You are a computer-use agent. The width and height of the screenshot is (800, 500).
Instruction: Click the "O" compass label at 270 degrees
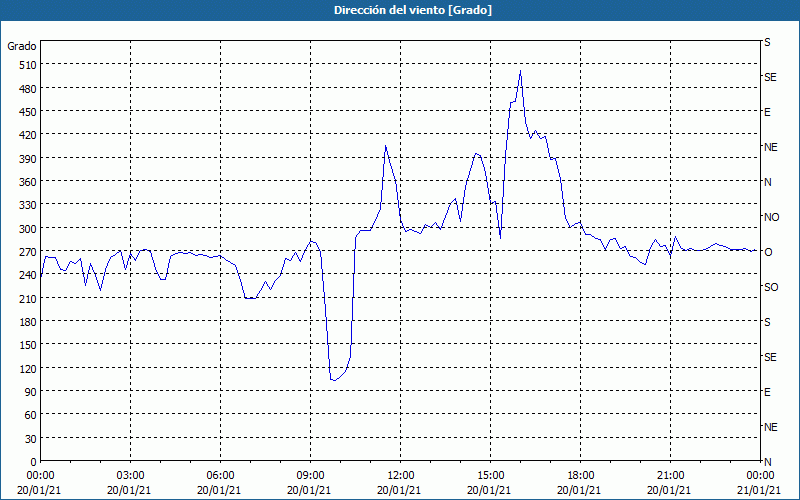pyautogui.click(x=768, y=252)
